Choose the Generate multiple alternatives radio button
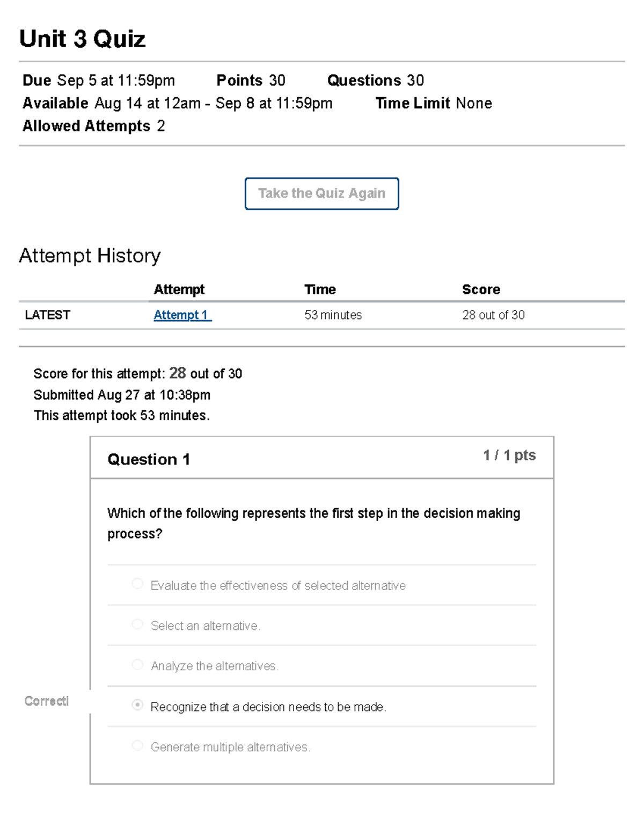644x834 pixels. coord(137,745)
